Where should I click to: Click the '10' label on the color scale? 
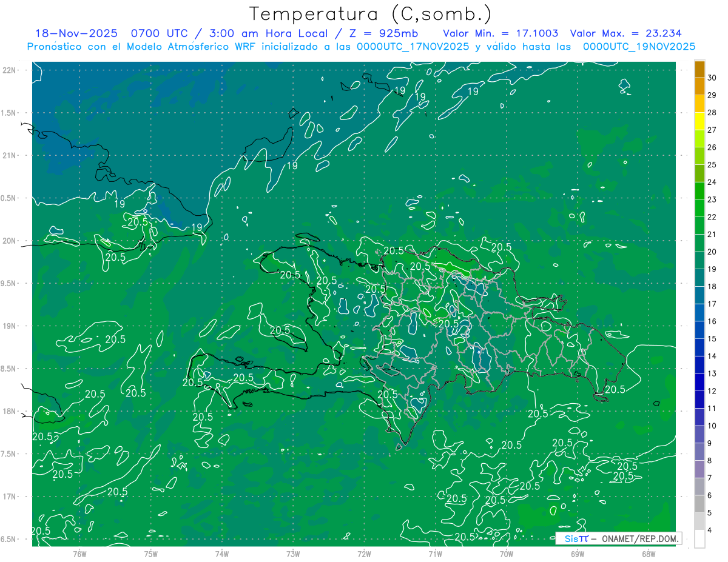pyautogui.click(x=712, y=426)
